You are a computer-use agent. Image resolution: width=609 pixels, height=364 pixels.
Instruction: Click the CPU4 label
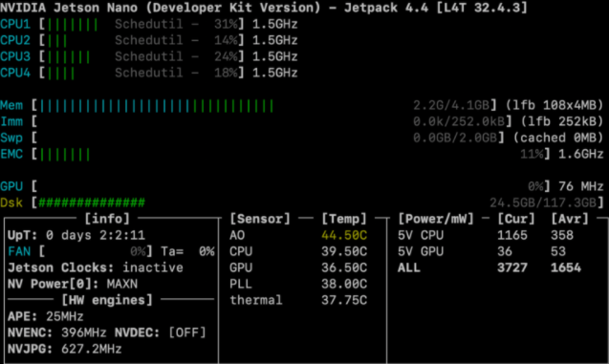click(15, 73)
